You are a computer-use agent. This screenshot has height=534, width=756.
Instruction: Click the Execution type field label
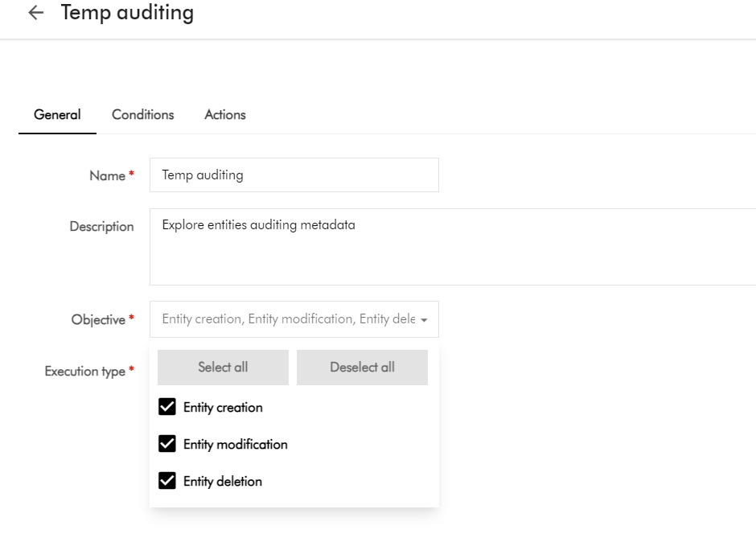[84, 372]
